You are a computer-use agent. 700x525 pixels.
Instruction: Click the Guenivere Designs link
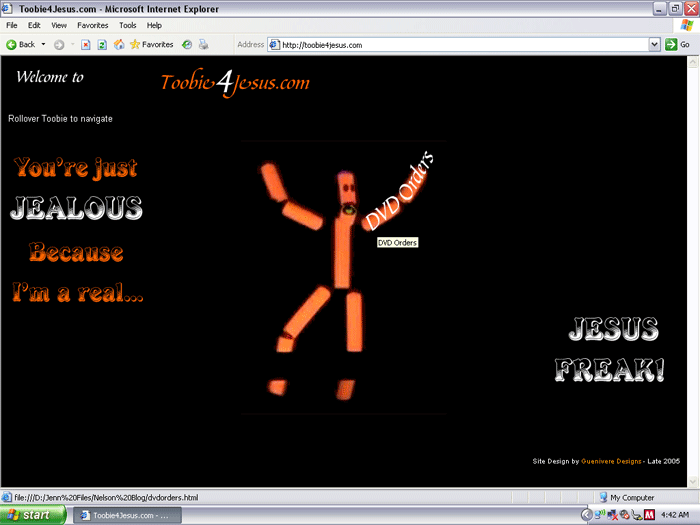[611, 461]
